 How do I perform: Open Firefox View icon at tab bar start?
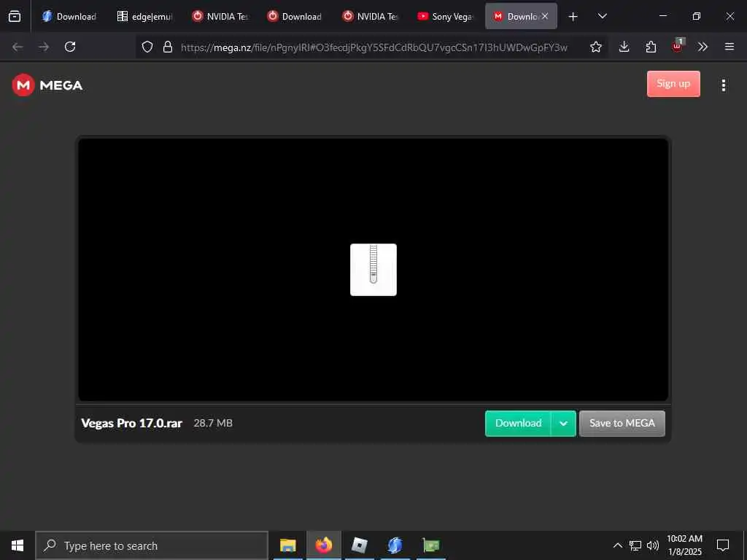(15, 16)
